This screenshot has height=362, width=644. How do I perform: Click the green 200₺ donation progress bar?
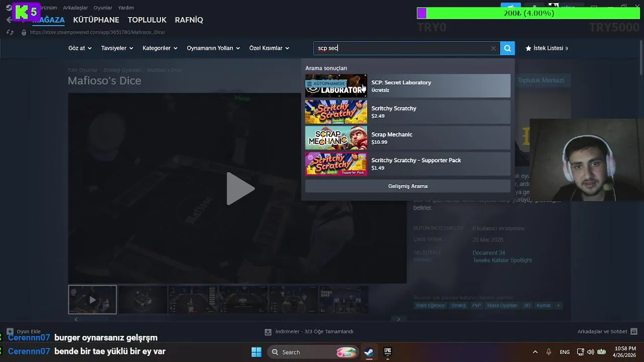point(528,13)
